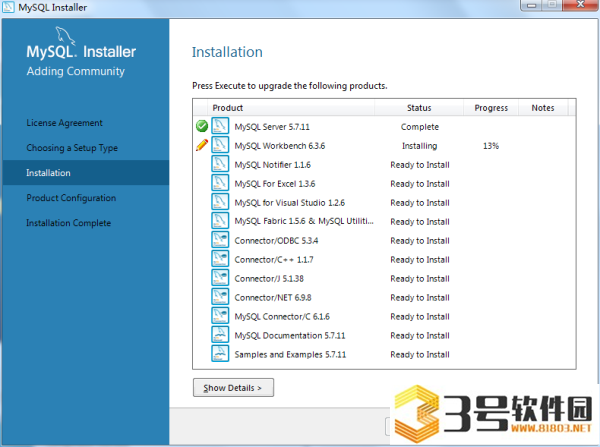Screen dimensions: 600x447
Task: Click the MySQL Installer title bar icon
Action: (x=8, y=7)
